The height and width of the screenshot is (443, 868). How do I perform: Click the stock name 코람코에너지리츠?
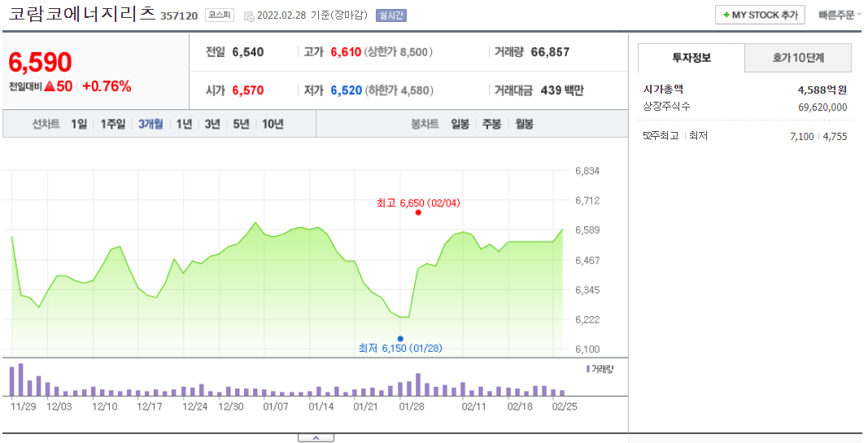(x=82, y=13)
